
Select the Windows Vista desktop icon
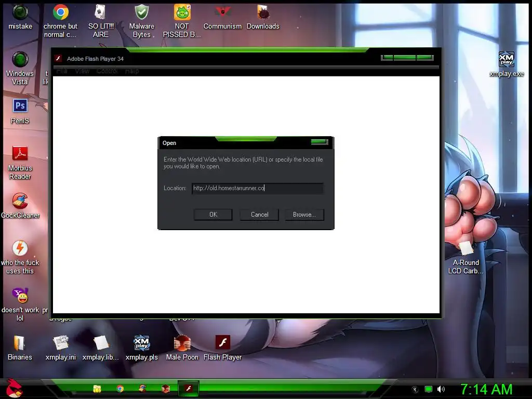pyautogui.click(x=20, y=68)
